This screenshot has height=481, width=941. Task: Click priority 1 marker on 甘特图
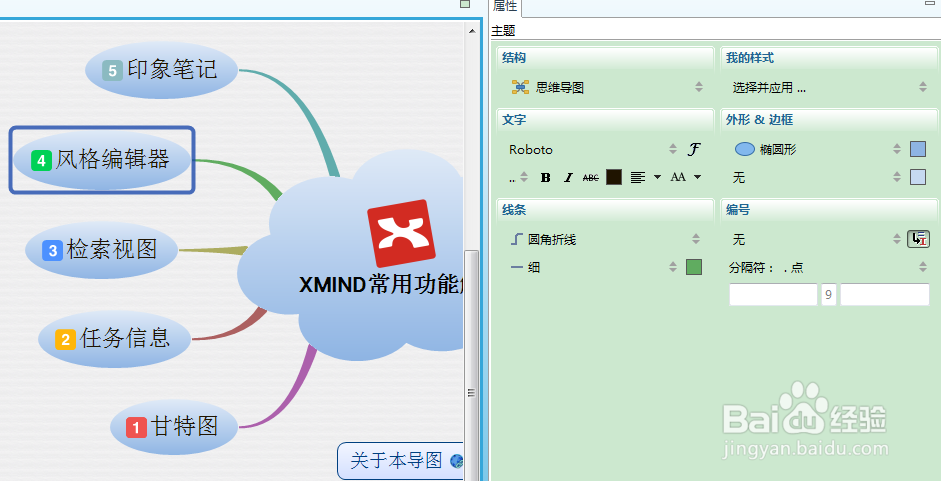click(x=136, y=428)
